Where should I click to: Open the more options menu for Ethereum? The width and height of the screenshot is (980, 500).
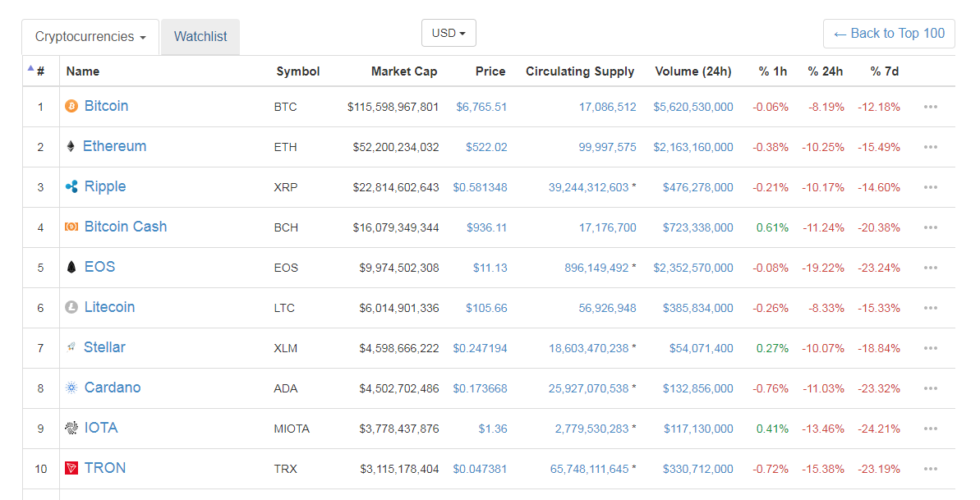tap(930, 147)
